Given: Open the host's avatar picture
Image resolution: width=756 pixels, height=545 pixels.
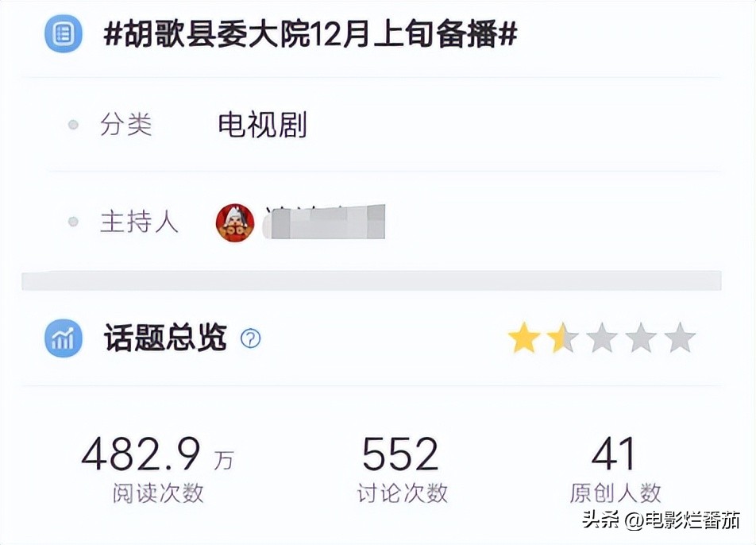Looking at the screenshot, I should tap(235, 222).
